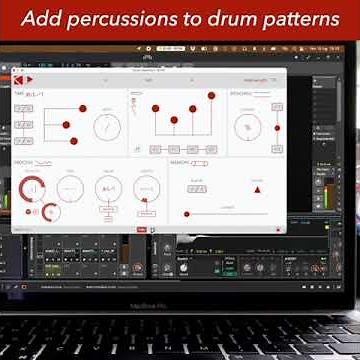This screenshot has height=360, width=360.
Task: Click the red triangle in the MEMORY section
Action: [x=257, y=190]
